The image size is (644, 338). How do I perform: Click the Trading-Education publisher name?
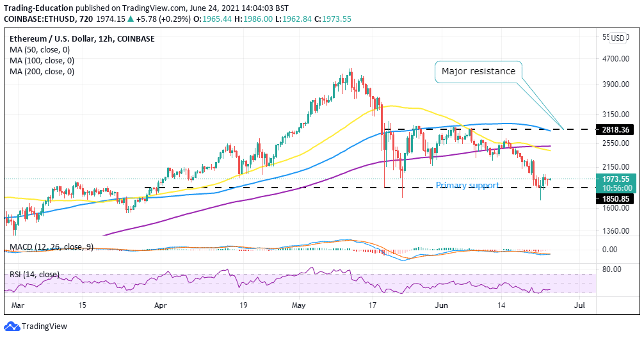(x=38, y=8)
